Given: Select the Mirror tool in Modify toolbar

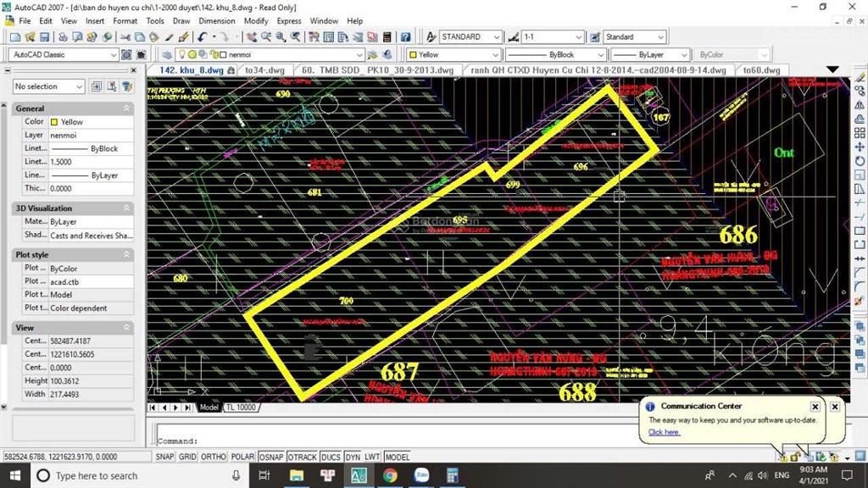Looking at the screenshot, I should pos(860,105).
